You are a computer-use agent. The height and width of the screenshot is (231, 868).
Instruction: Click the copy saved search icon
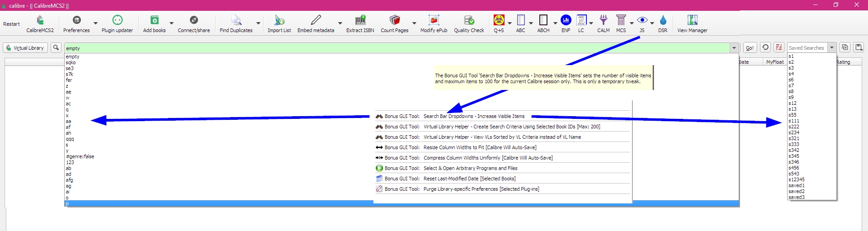tap(845, 47)
